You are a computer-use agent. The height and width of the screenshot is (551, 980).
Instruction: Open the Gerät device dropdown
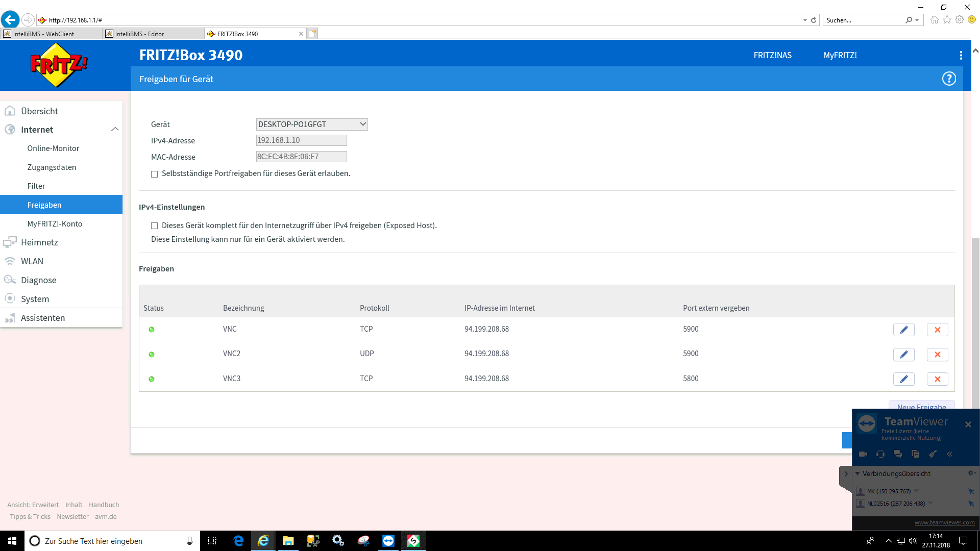click(311, 124)
